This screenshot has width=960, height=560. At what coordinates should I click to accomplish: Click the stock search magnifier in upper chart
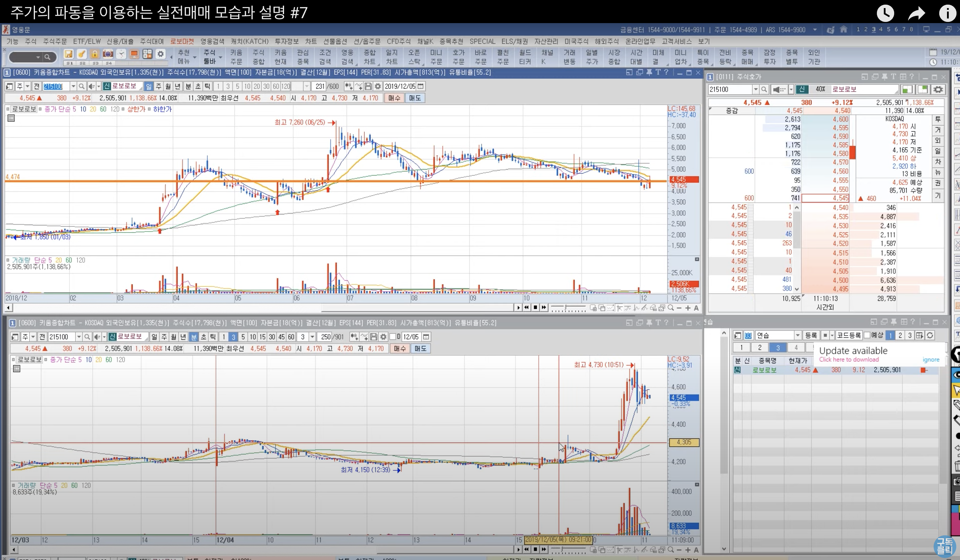[x=81, y=87]
